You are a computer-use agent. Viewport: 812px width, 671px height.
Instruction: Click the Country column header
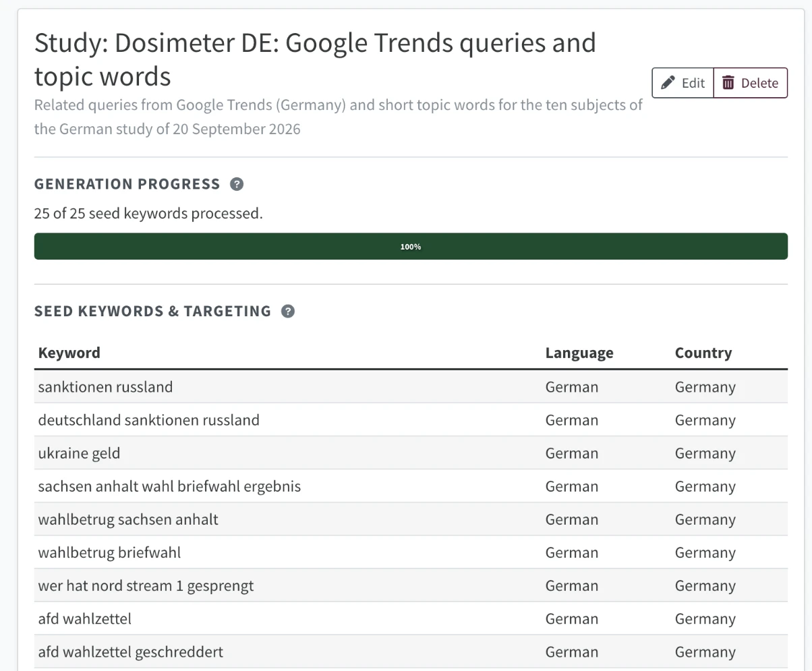(703, 353)
